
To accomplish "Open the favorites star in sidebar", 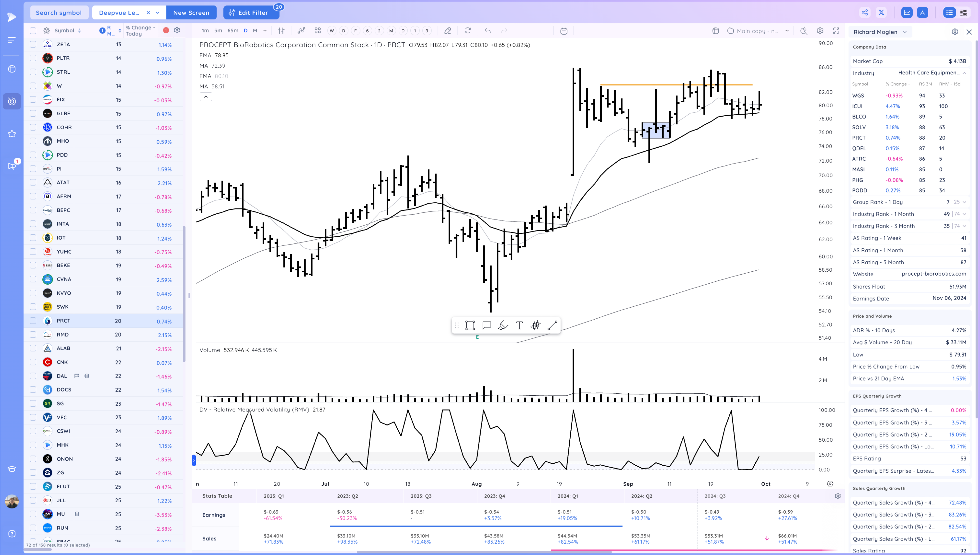I will click(x=12, y=133).
